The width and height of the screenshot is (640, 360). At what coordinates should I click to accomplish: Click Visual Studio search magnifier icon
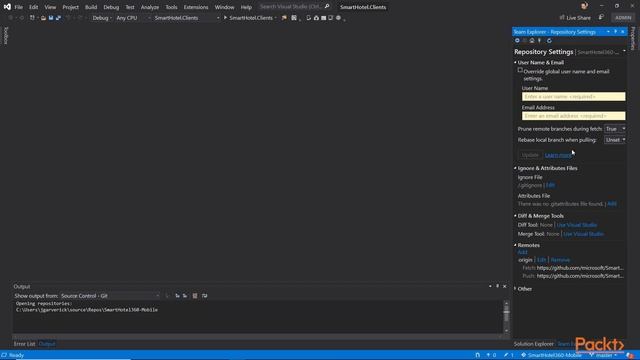pyautogui.click(x=327, y=7)
